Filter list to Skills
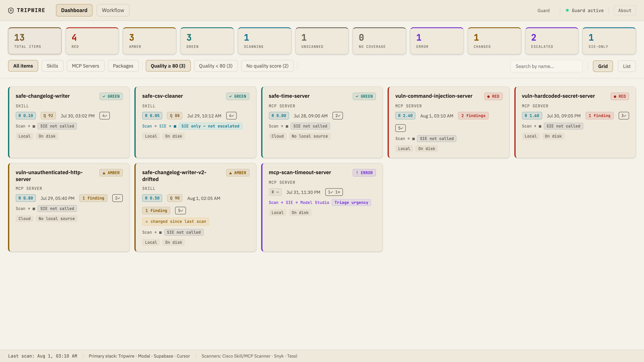 coord(52,66)
